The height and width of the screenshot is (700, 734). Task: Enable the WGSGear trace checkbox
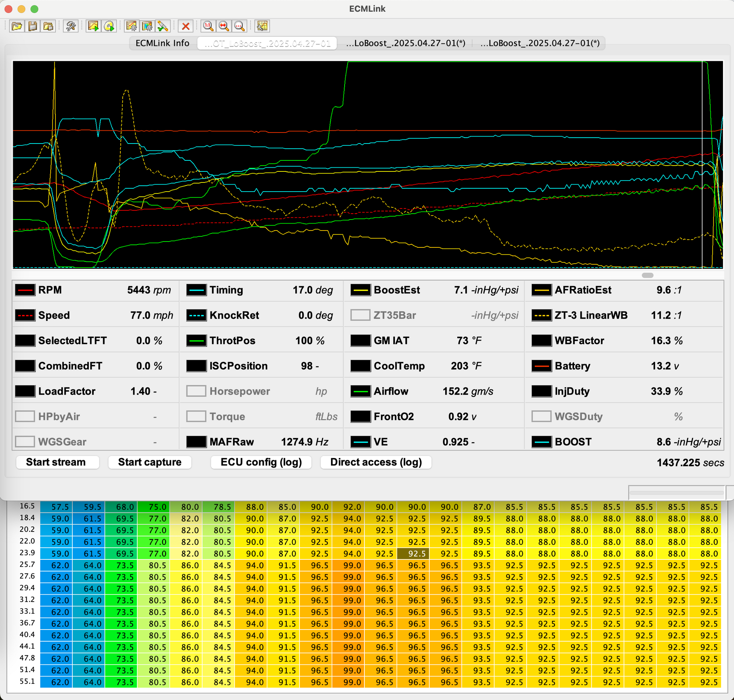(25, 442)
